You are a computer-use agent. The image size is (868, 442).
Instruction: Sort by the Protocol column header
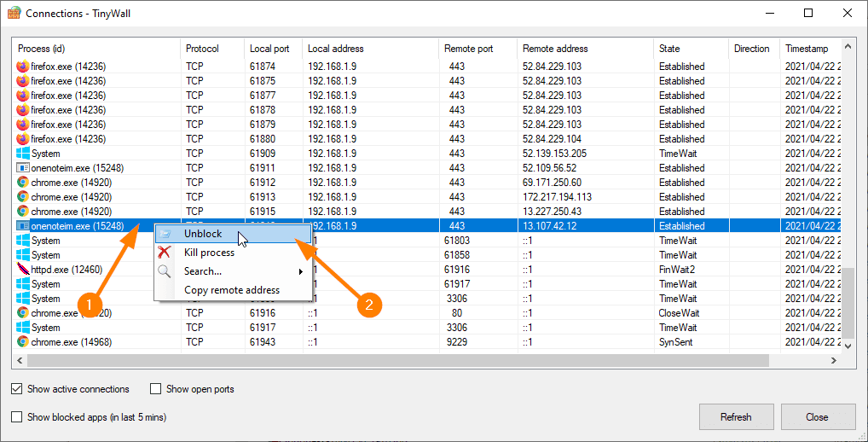coord(212,49)
